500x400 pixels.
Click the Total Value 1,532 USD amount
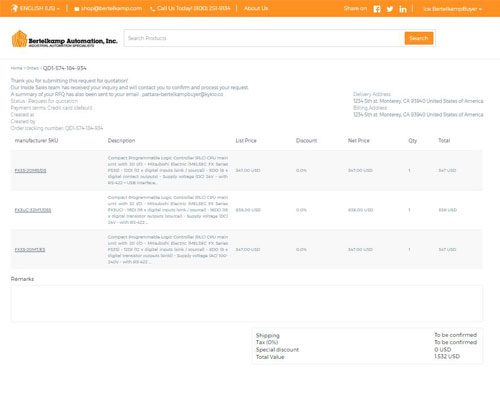(x=447, y=356)
